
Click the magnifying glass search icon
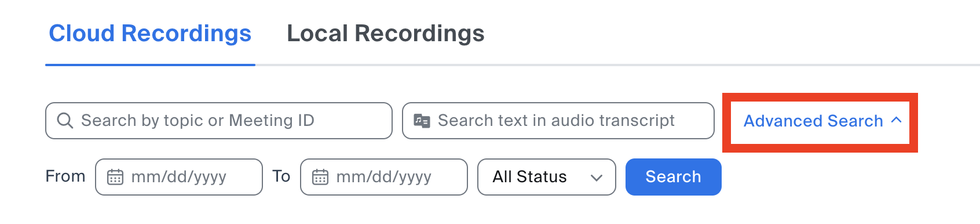65,121
